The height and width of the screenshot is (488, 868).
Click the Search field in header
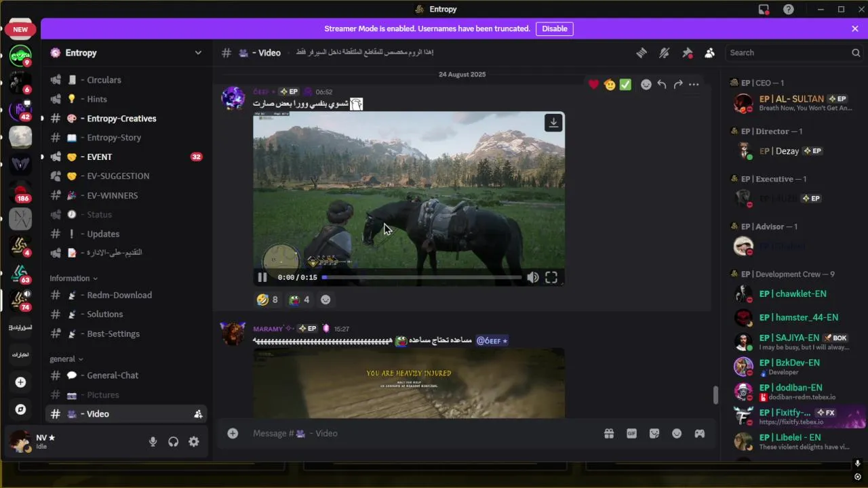tap(794, 53)
